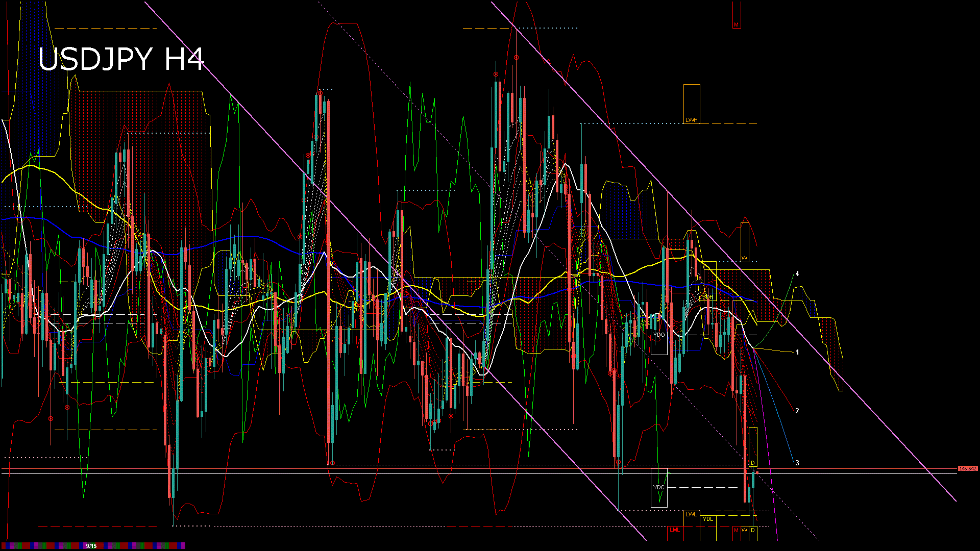
Task: Click the orange W weekly box label
Action: (745, 258)
